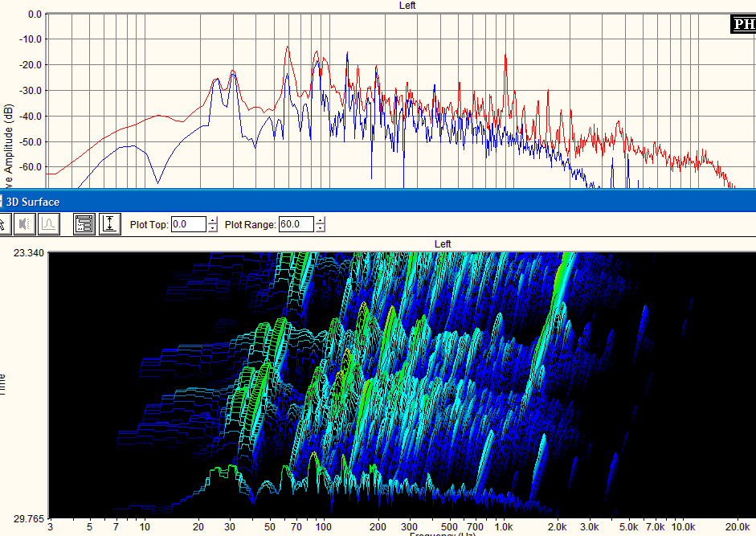Viewport: 756px width, 536px height.
Task: Select the arrow pointer tool in 3D Surface toolbar
Action: pos(4,224)
